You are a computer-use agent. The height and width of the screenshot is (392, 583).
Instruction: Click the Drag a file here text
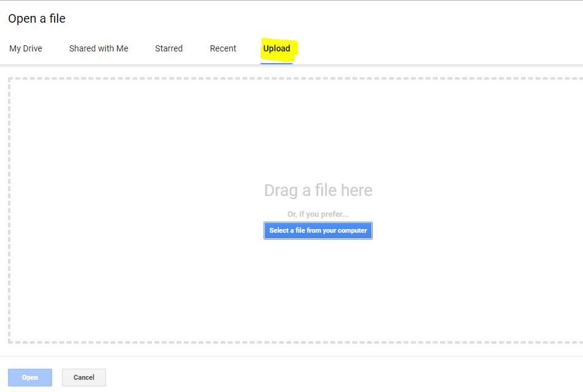318,190
